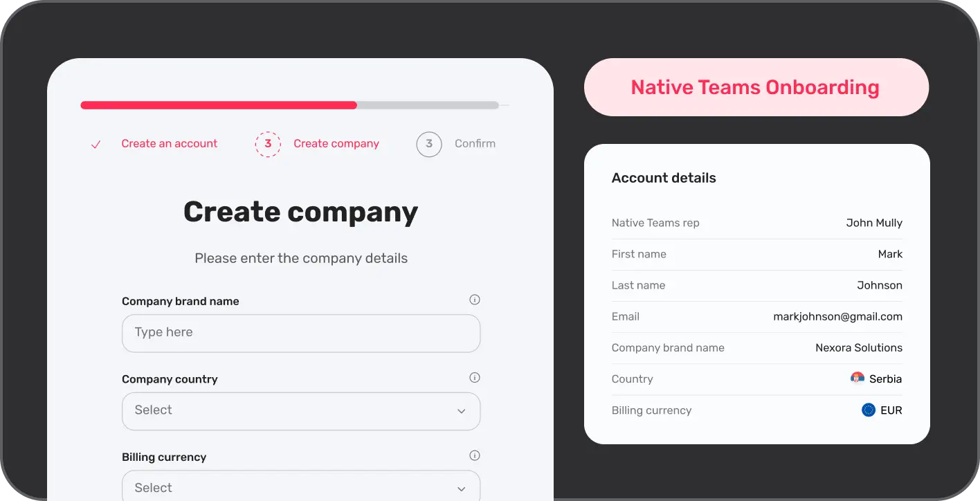Click the Serbia flag icon

[857, 379]
